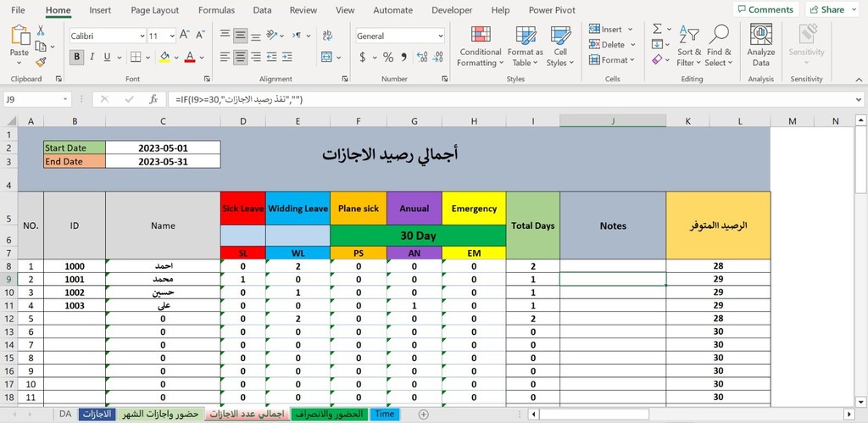
Task: Open Format as Table gallery
Action: tap(526, 46)
